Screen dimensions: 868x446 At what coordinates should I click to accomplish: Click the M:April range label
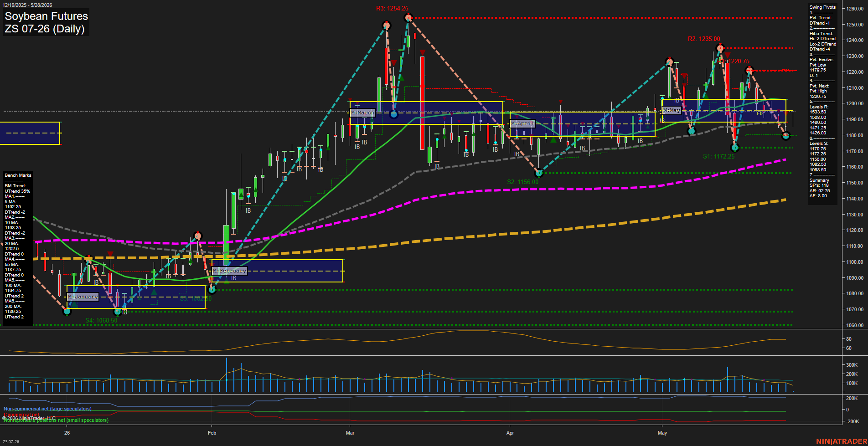(x=522, y=123)
